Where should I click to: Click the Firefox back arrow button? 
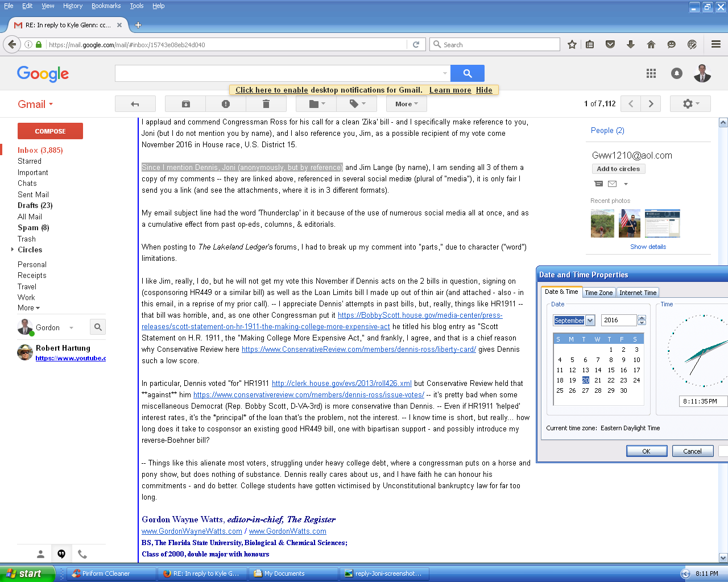(x=12, y=44)
